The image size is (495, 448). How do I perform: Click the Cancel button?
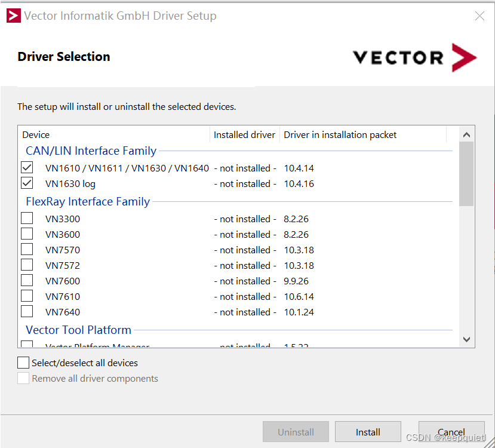tap(451, 432)
